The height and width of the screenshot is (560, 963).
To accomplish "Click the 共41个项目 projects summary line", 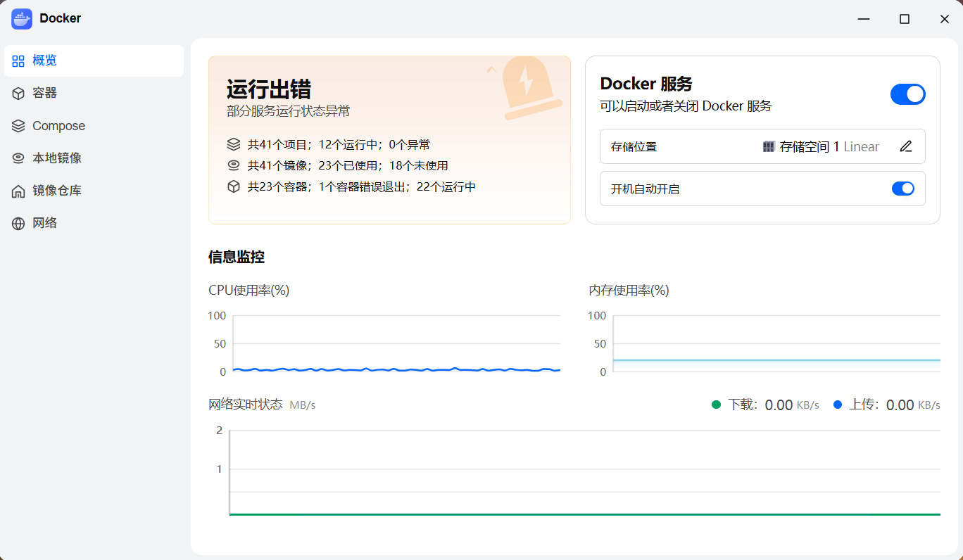I will click(x=339, y=145).
